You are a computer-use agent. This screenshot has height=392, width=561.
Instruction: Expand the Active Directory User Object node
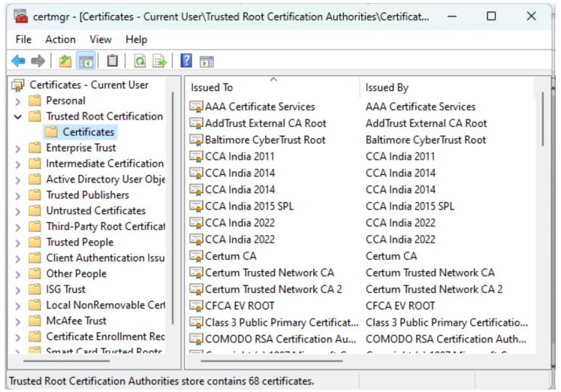[18, 180]
